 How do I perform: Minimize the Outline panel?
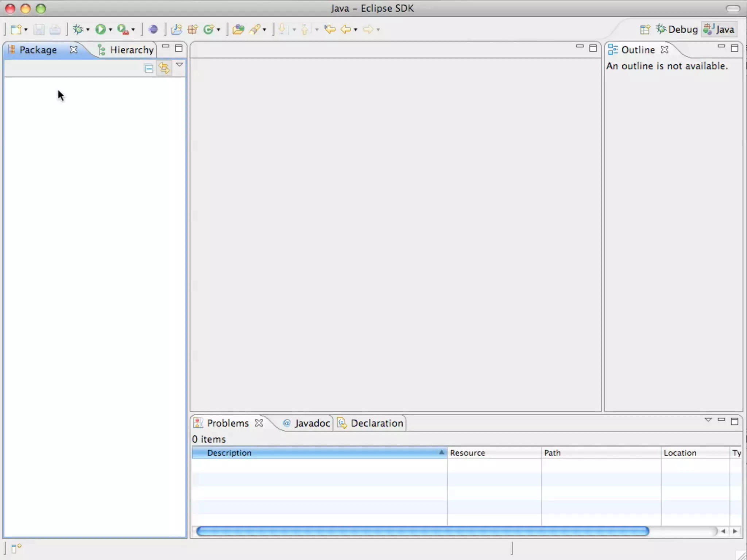coord(721,46)
